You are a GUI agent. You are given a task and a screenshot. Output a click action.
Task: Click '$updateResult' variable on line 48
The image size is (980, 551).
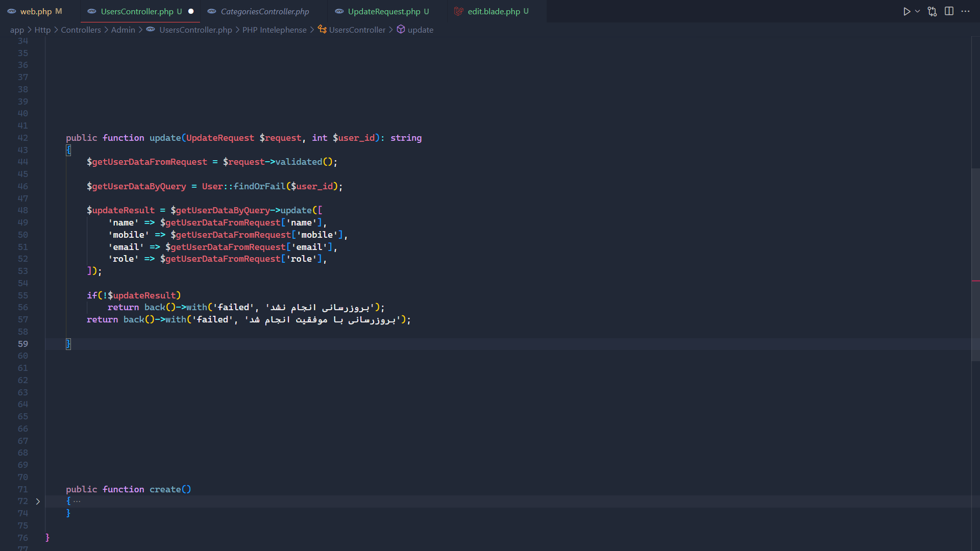click(x=120, y=210)
